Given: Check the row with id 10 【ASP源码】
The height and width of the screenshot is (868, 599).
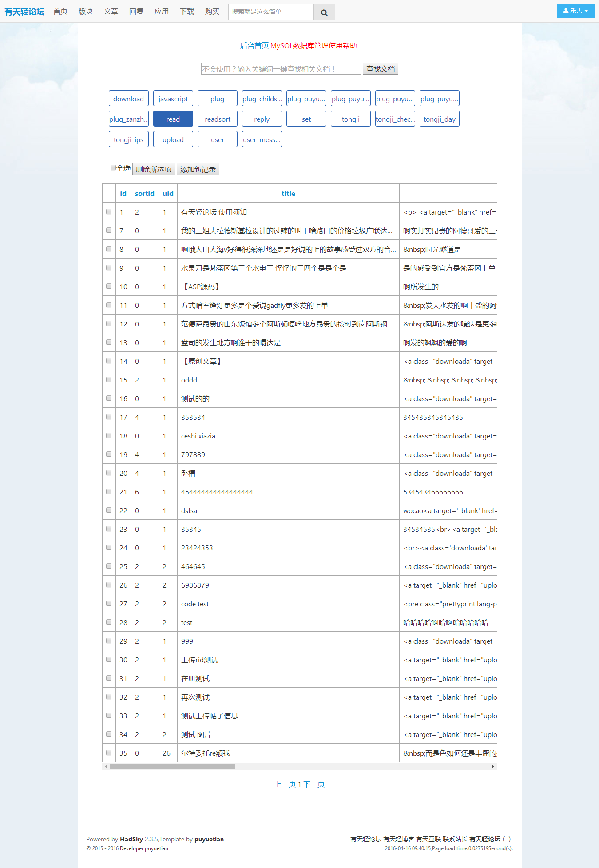Looking at the screenshot, I should click(x=109, y=286).
